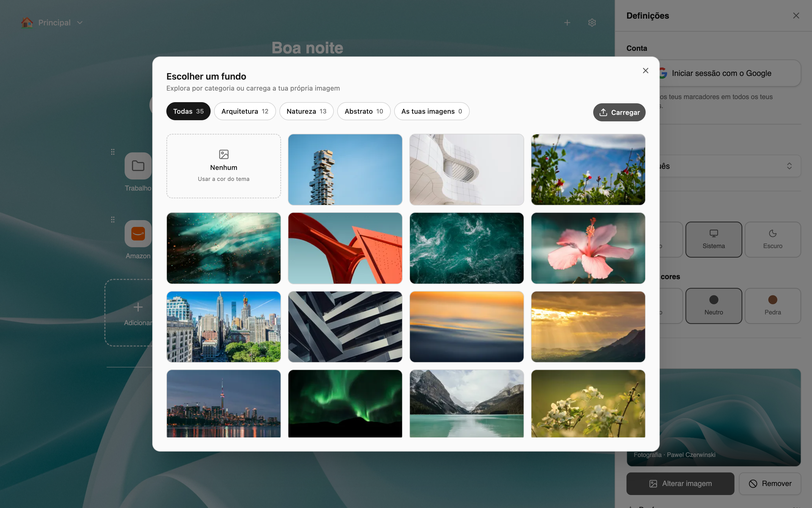Grab the drag handle beside Amazon
This screenshot has width=812, height=508.
(113, 219)
